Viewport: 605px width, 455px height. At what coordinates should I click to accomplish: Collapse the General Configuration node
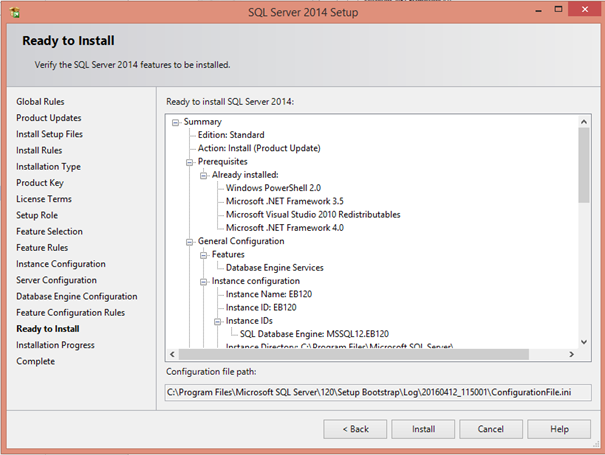coord(189,242)
